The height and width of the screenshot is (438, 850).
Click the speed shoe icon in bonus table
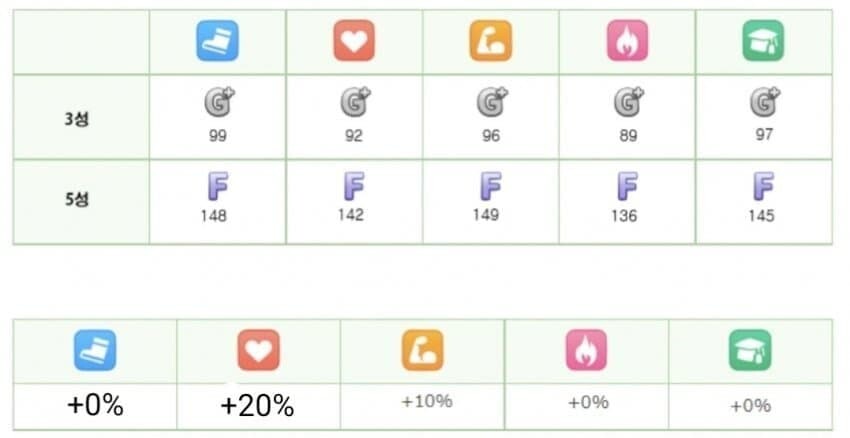95,350
